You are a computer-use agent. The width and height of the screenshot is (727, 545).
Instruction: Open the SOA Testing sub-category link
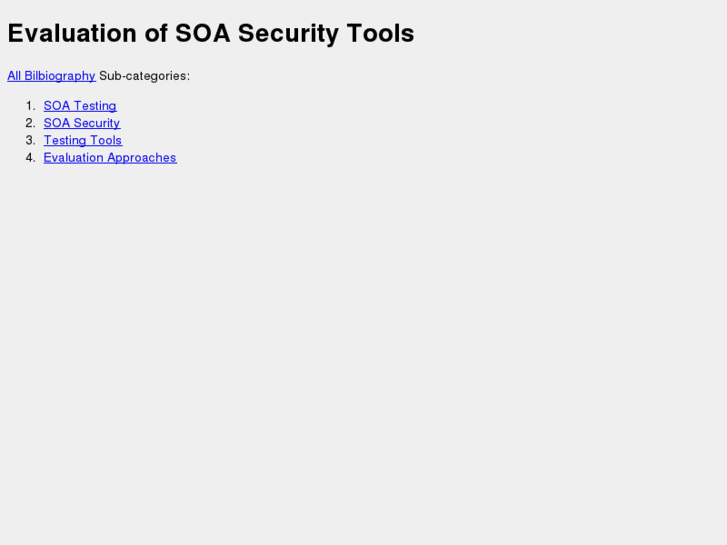[80, 106]
